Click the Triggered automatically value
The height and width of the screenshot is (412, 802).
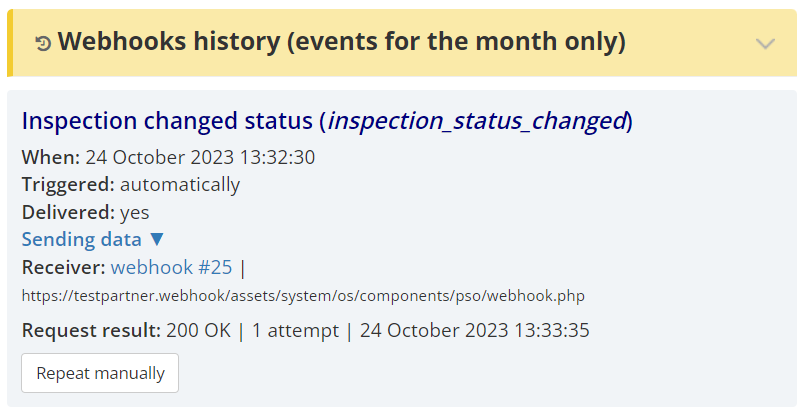click(x=180, y=185)
